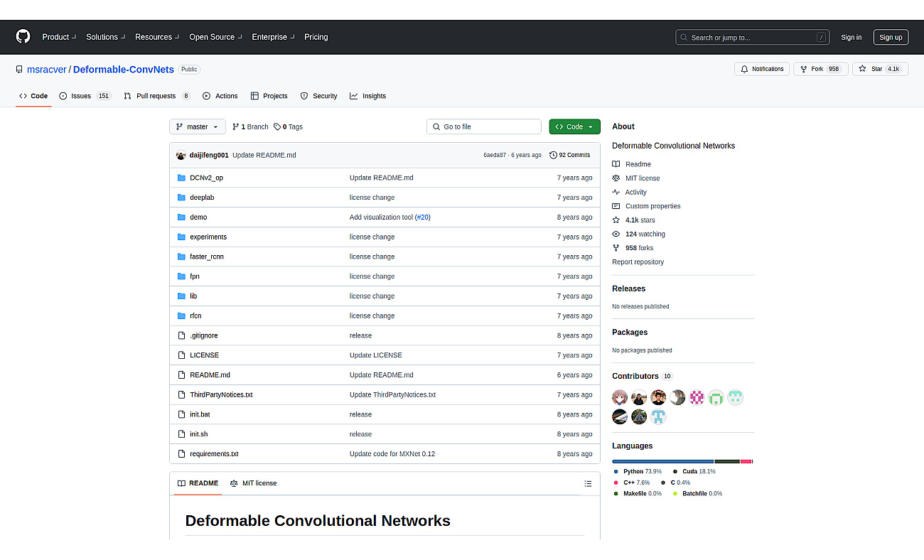Click the scales icon beside MIT license
924x560 pixels.
coord(616,178)
